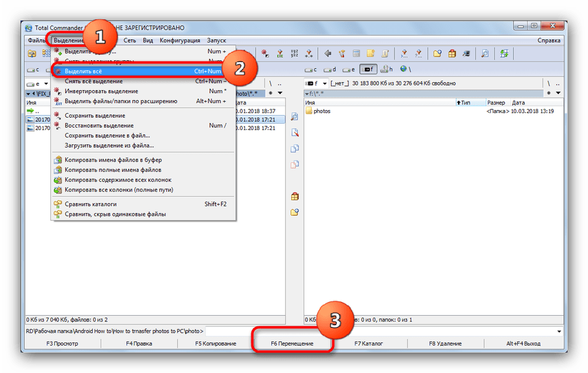Choose Копировать полные имена файлов
This screenshot has width=588, height=373.
[143, 170]
